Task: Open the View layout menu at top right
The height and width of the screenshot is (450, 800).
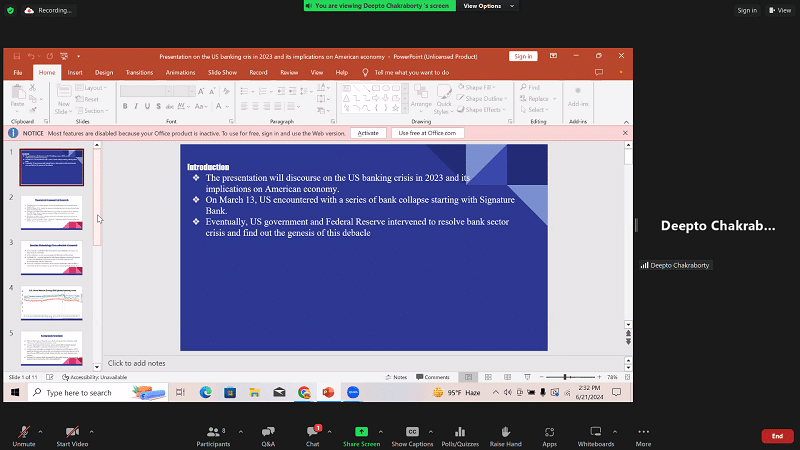Action: pos(778,10)
